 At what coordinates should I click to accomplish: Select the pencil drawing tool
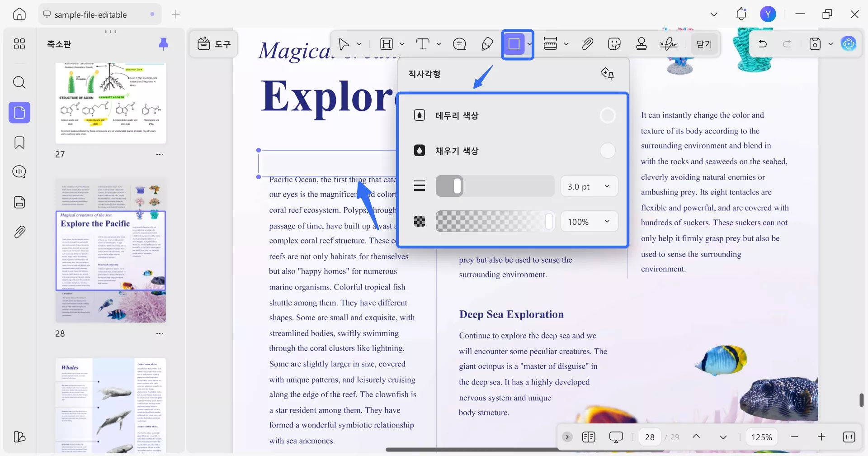point(487,44)
